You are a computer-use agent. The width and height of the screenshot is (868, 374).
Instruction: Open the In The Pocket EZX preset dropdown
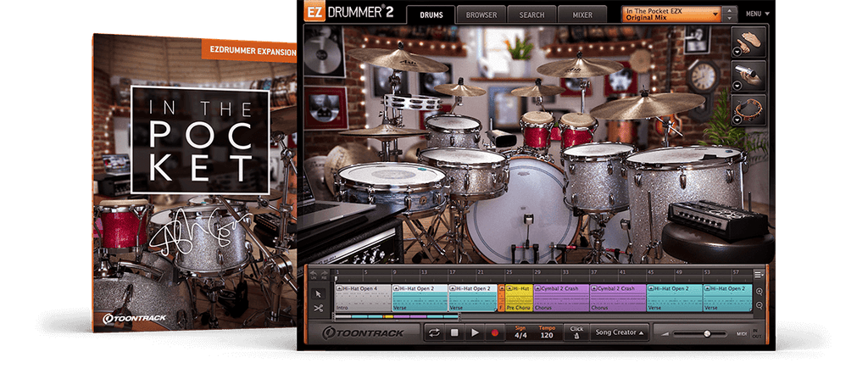672,14
